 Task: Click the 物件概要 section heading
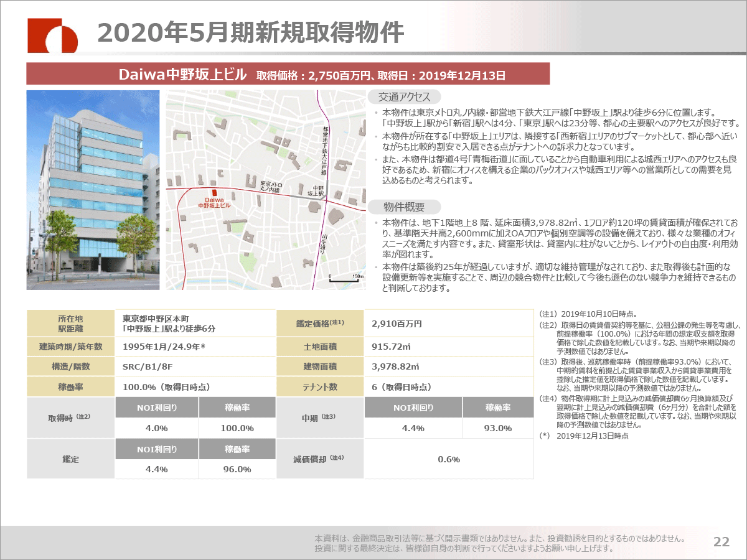tap(404, 207)
